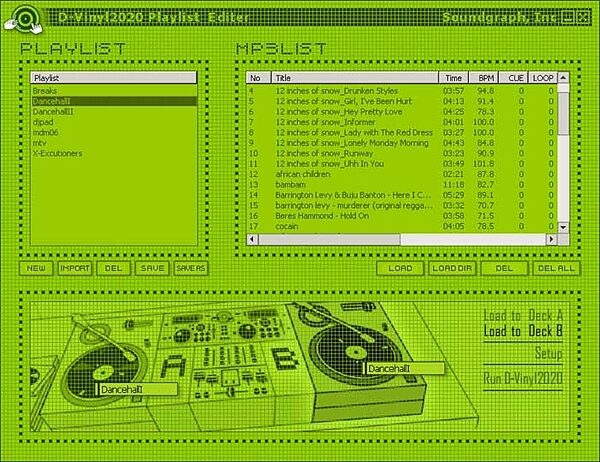Click the MP3 list scroll down arrow

563,227
